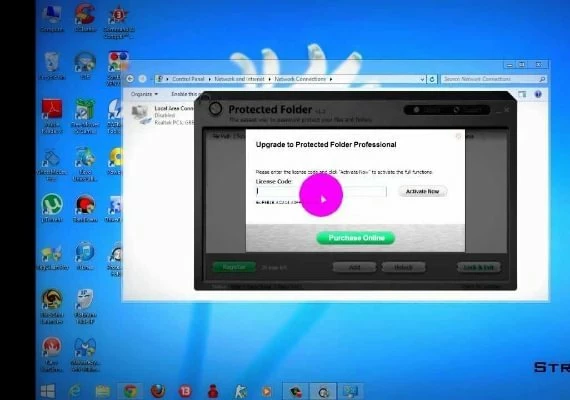Open help in Network Connections window
The image size is (570, 400).
click(538, 94)
